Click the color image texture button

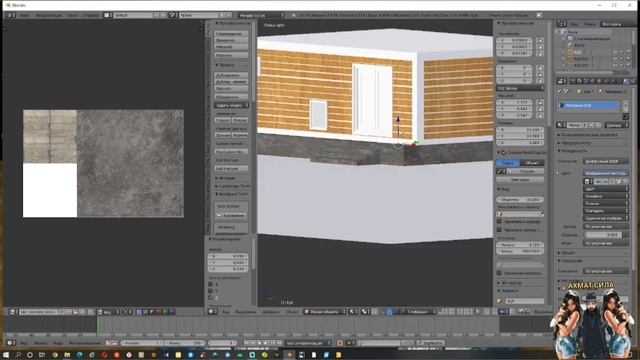[606, 173]
